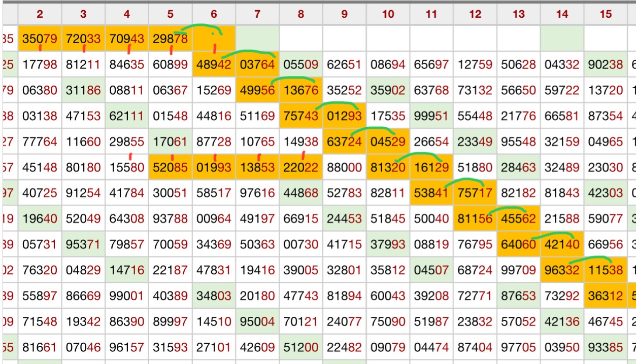Click the green cell 35902

point(388,90)
